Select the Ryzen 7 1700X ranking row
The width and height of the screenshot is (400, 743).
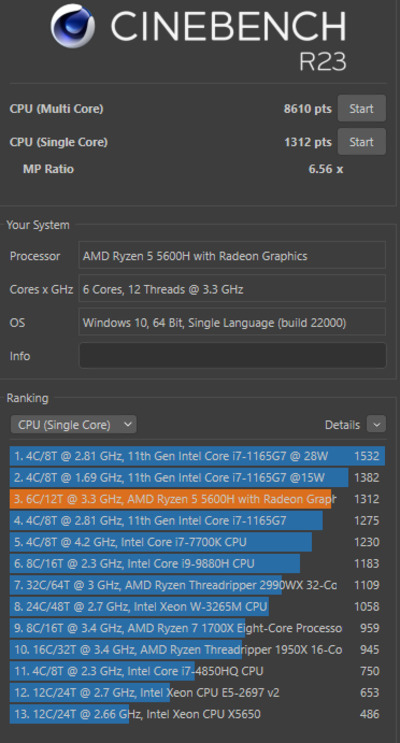[197, 628]
